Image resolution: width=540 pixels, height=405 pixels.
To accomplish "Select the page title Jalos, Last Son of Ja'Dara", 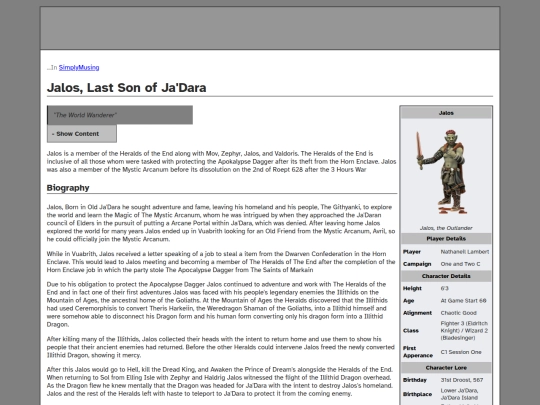I will pos(126,87).
